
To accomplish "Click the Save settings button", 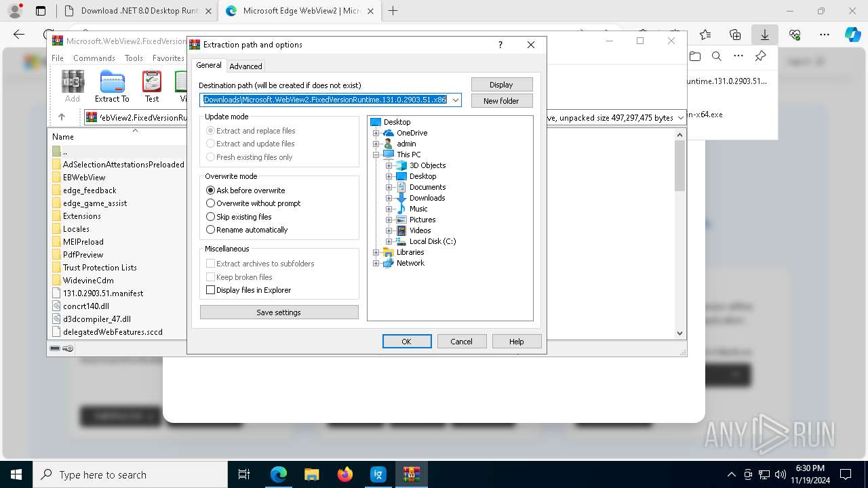I will (x=279, y=312).
